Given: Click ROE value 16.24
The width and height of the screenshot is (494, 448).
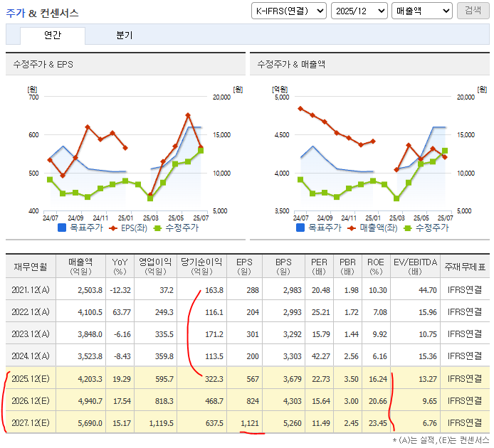Looking at the screenshot, I should pyautogui.click(x=378, y=379).
